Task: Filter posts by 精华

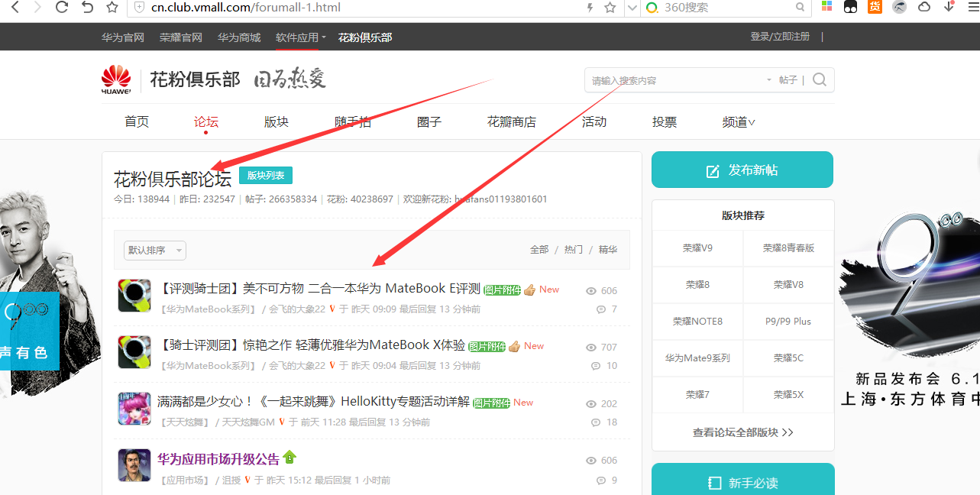Action: [608, 250]
